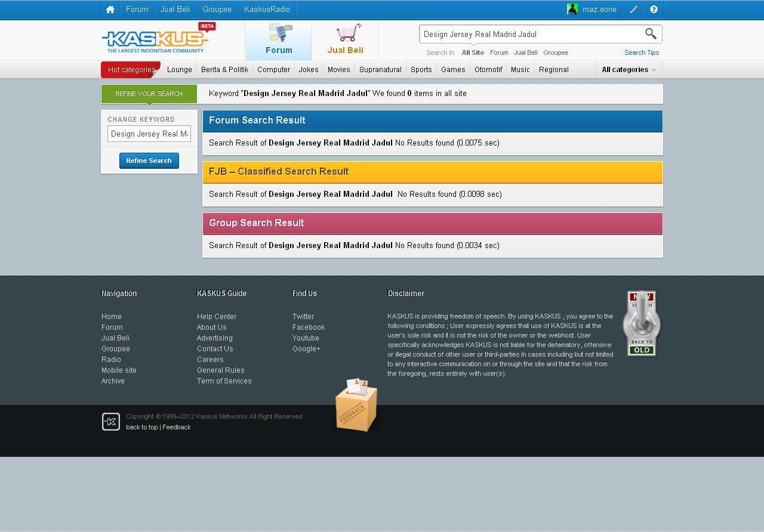Open the Twitter link
Image resolution: width=764 pixels, height=532 pixels.
[303, 317]
